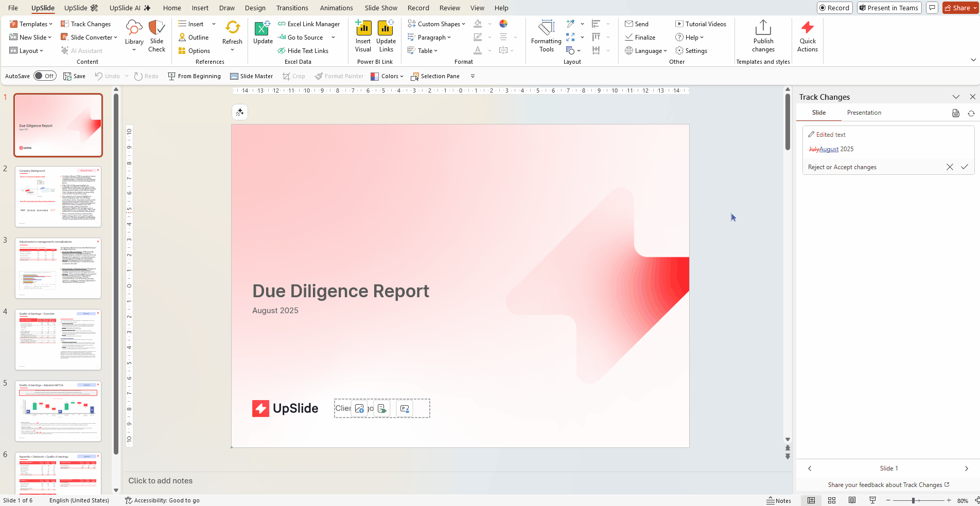Toggle the Notes pane in status bar

tap(779, 500)
